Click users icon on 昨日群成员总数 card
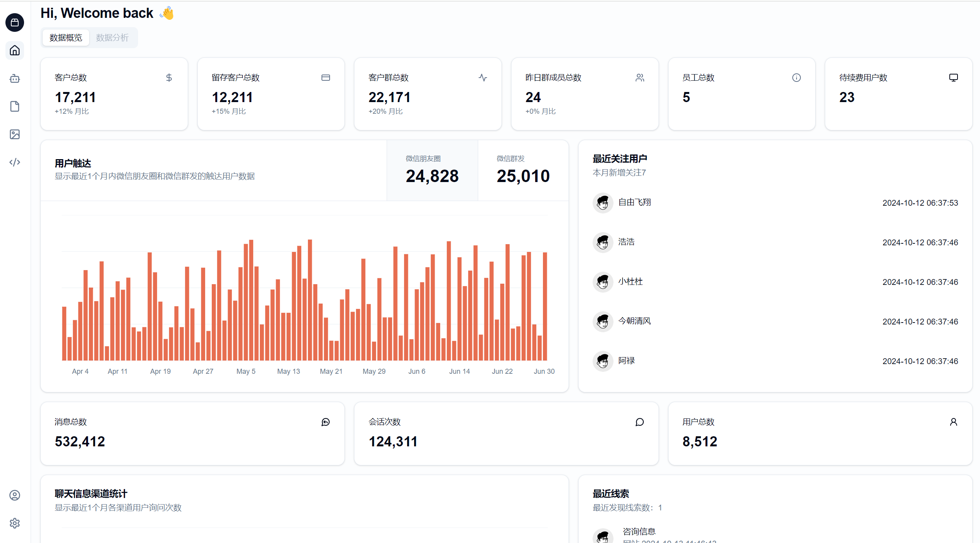The width and height of the screenshot is (980, 543). coord(640,78)
